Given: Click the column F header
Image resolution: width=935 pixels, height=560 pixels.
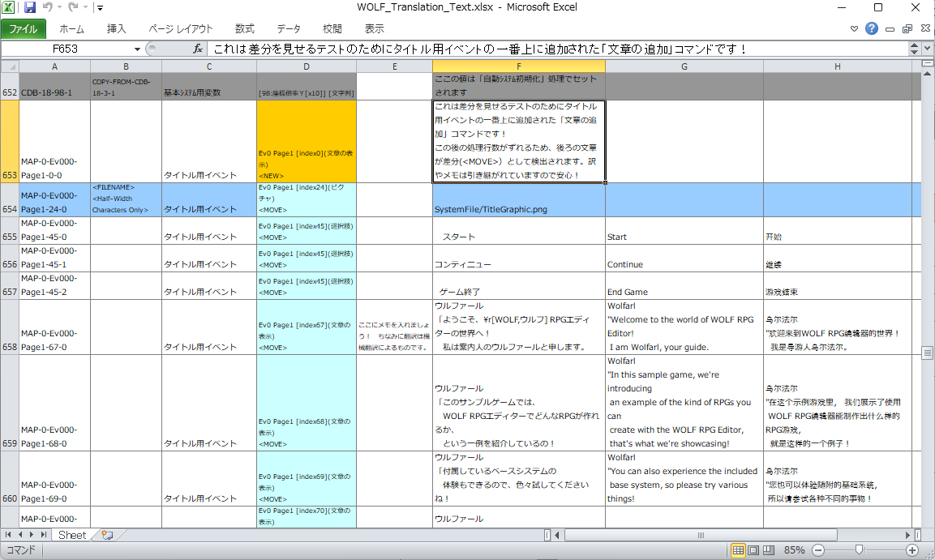Looking at the screenshot, I should coord(519,66).
